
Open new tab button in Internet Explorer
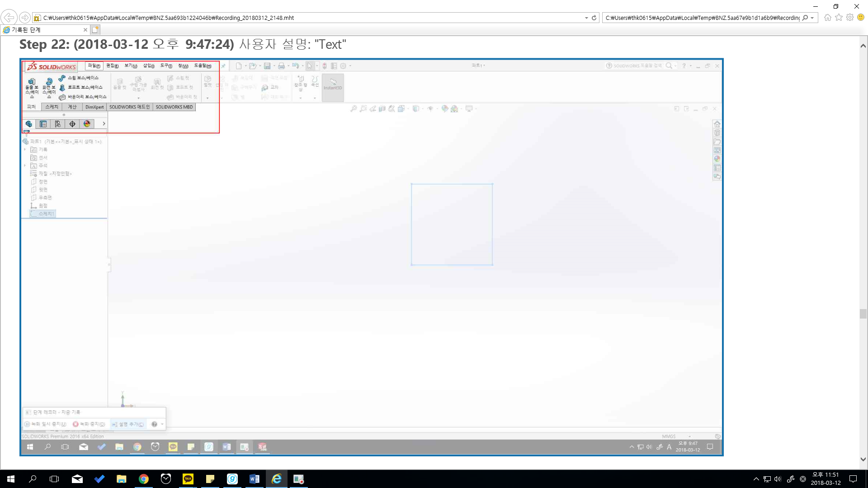tap(95, 30)
